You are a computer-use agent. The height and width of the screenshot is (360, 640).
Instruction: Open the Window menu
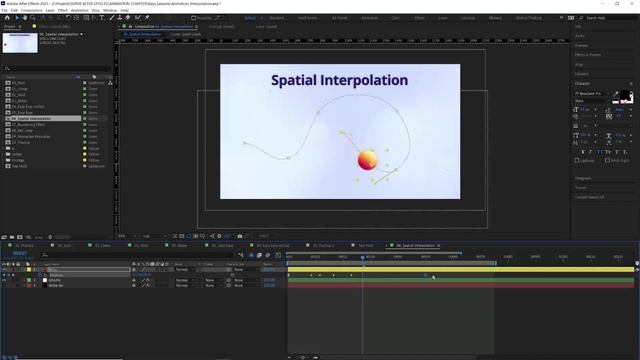110,10
